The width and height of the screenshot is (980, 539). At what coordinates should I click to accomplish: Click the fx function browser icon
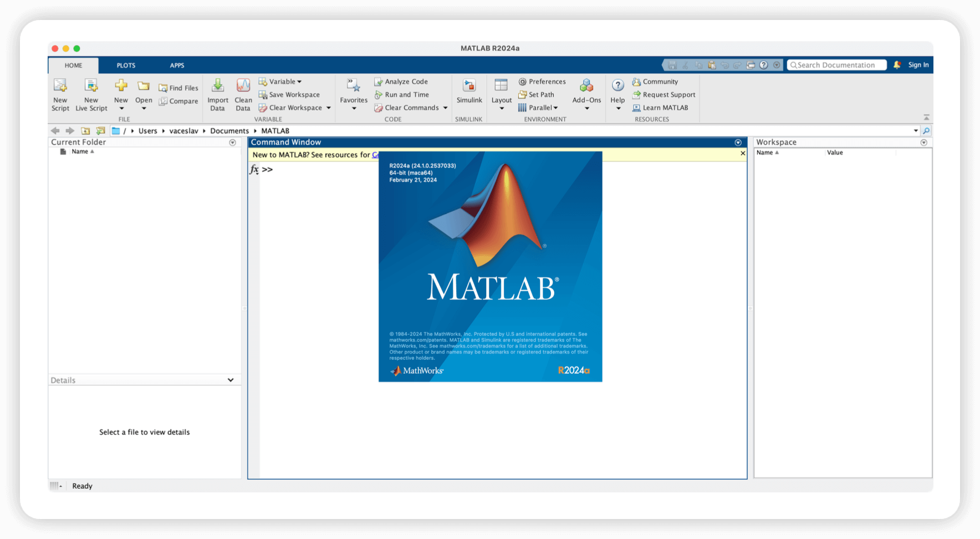tap(254, 169)
